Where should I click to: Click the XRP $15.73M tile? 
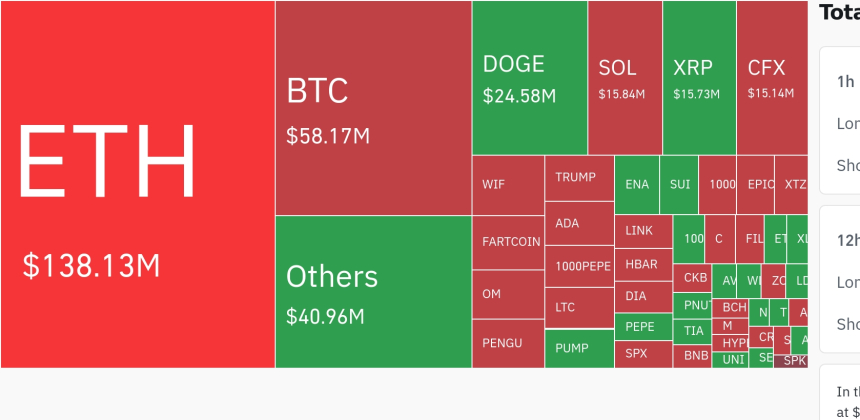[x=699, y=78]
